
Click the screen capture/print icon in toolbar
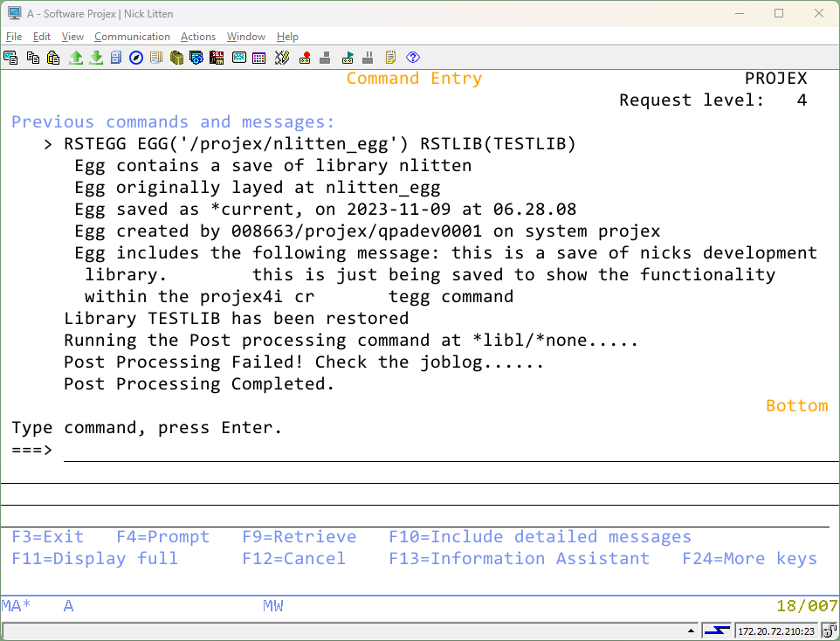[x=10, y=58]
